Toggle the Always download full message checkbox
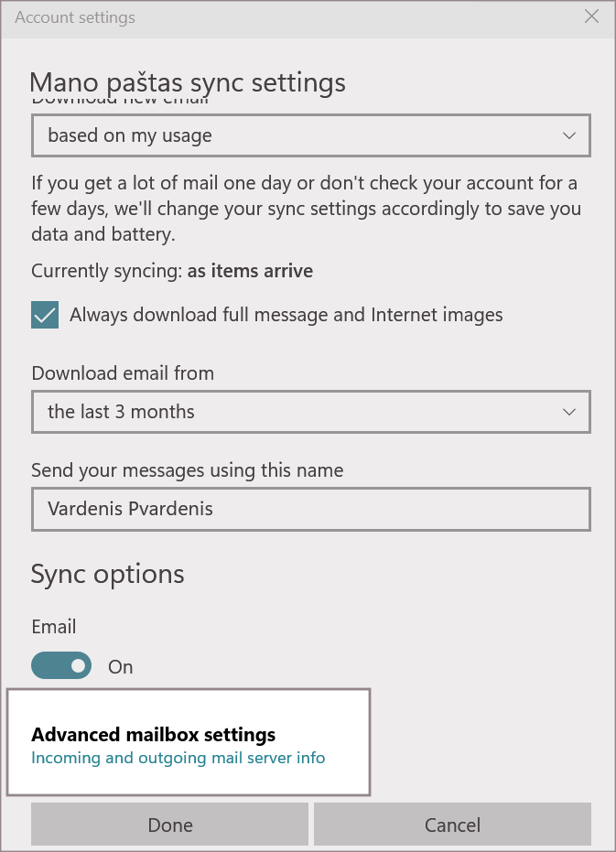The image size is (616, 852). click(46, 316)
